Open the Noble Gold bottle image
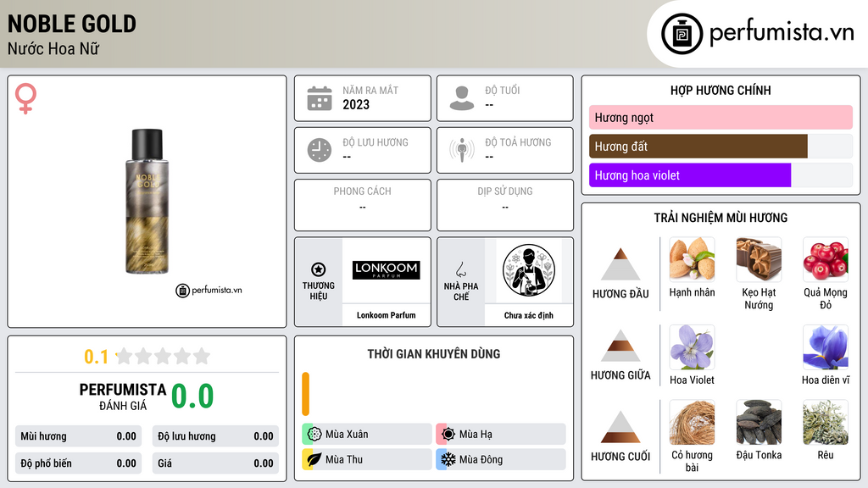The height and width of the screenshot is (488, 868). tap(147, 202)
